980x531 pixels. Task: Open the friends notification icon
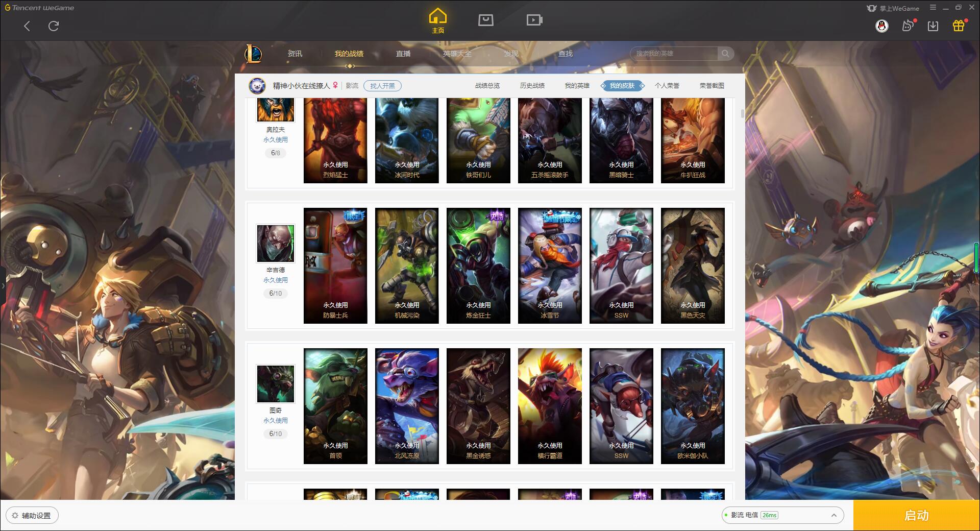(x=908, y=26)
